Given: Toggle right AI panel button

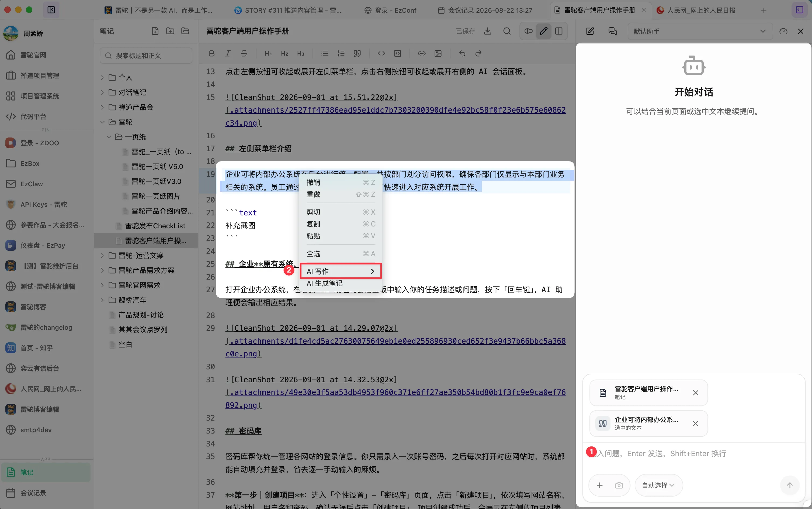Looking at the screenshot, I should coord(800,10).
